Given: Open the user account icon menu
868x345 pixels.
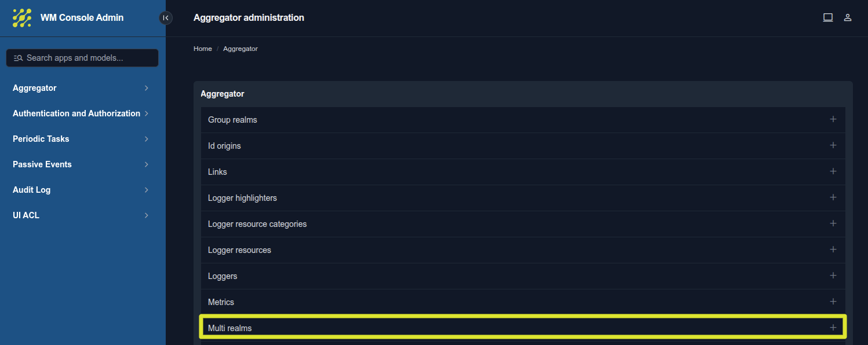Looking at the screenshot, I should (x=847, y=17).
